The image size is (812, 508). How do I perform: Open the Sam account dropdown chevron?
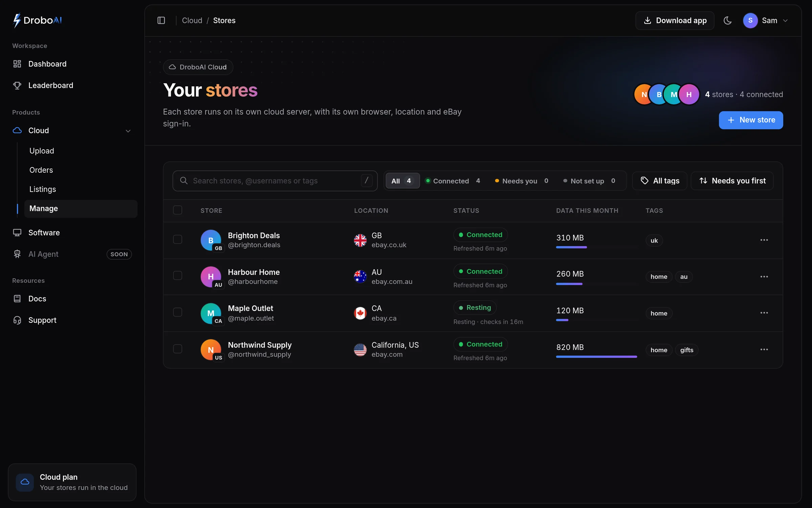[785, 21]
